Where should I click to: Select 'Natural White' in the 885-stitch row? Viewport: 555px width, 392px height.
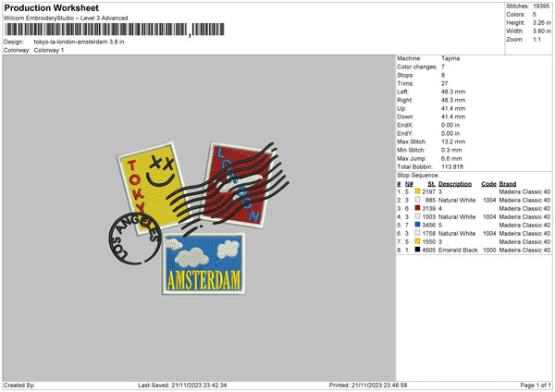(x=457, y=200)
